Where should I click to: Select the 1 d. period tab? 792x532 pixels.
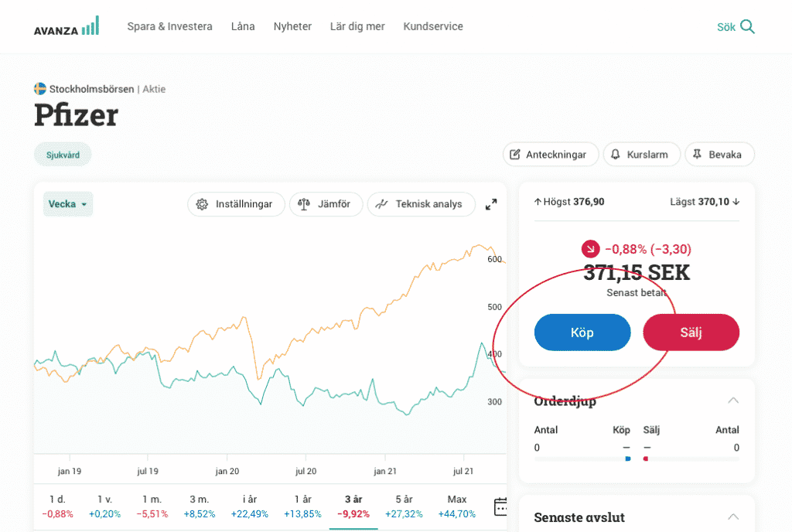click(57, 506)
